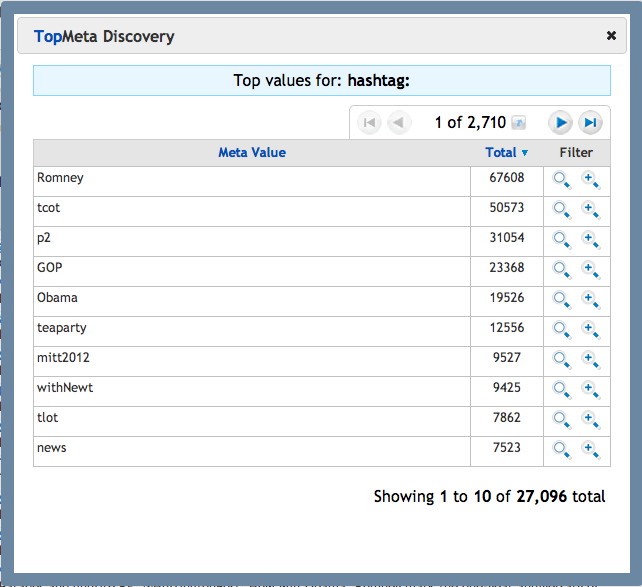Image resolution: width=642 pixels, height=587 pixels.
Task: Open the jump-to-page icon beside 2,710
Action: coord(519,122)
